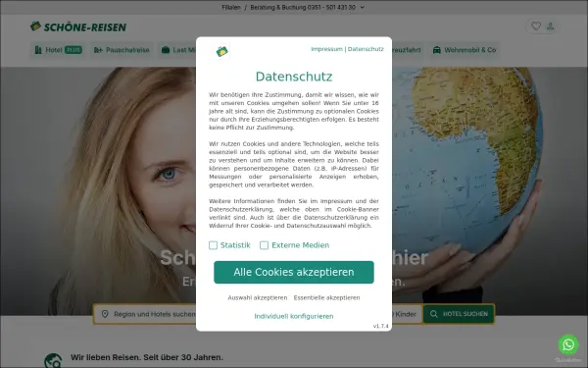Click the Region und Hotels suchen field
The height and width of the screenshot is (368, 588).
[145, 314]
